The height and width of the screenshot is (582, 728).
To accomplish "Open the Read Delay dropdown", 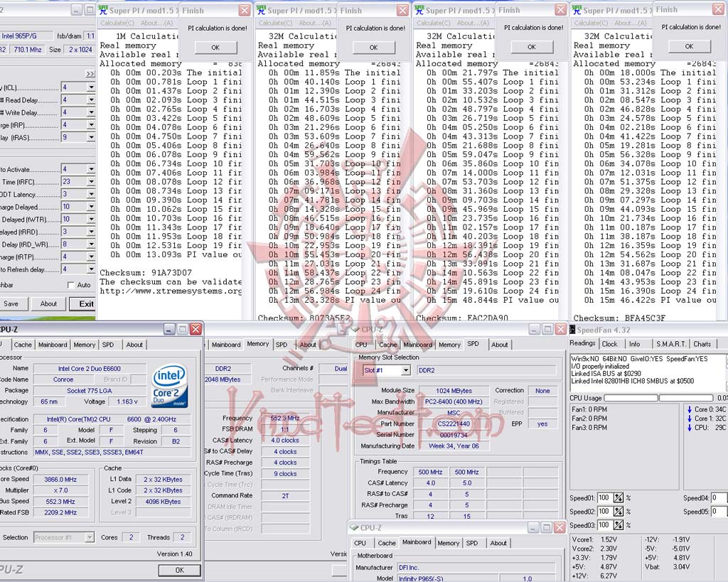I will click(x=91, y=99).
